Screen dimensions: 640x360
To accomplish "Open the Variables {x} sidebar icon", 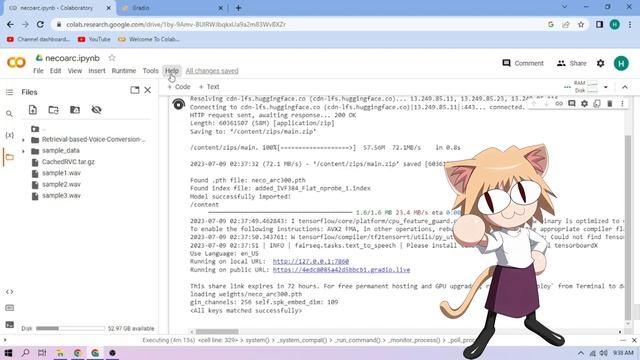I will [9, 135].
